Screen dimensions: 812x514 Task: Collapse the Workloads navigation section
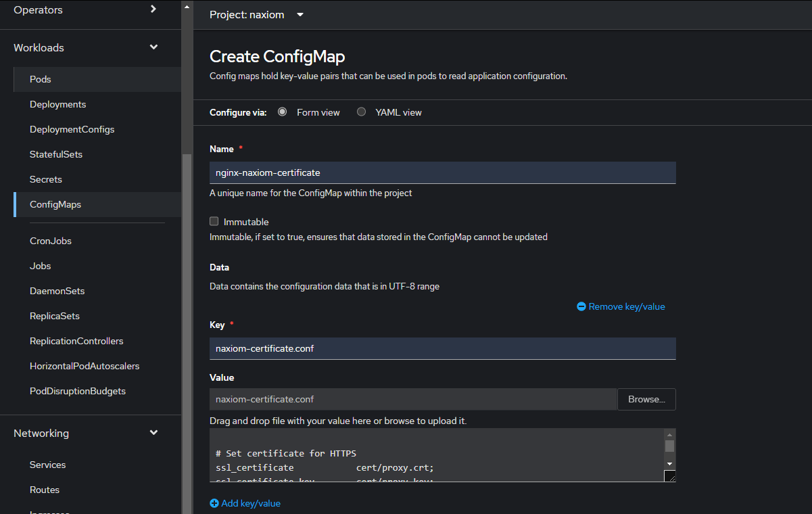pyautogui.click(x=91, y=48)
